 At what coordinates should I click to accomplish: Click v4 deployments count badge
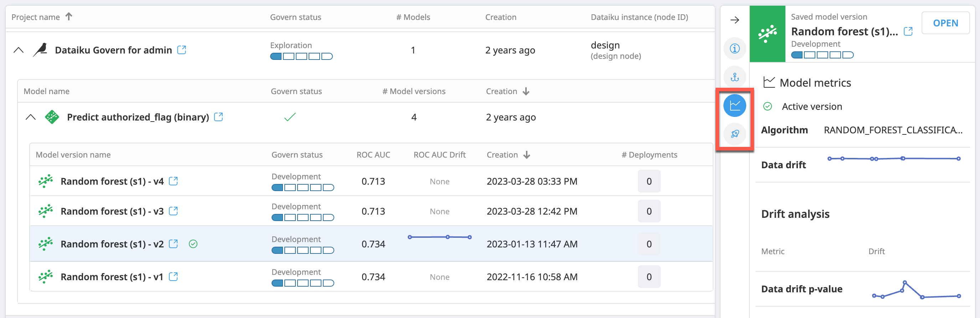[649, 181]
